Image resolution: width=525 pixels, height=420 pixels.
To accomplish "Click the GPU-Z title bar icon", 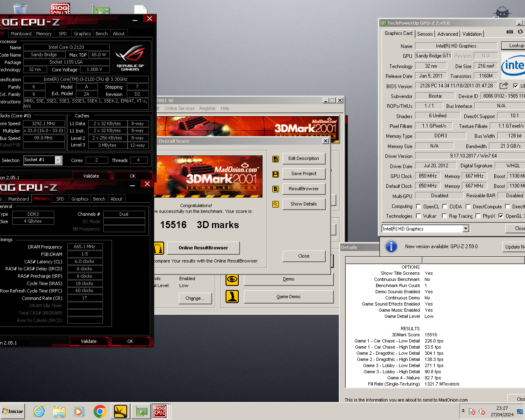I will (x=383, y=23).
